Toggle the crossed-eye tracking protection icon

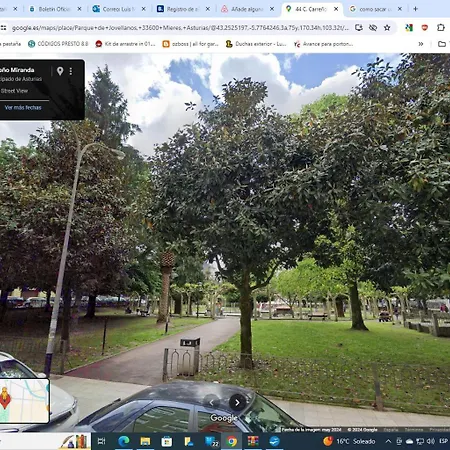pos(373,28)
